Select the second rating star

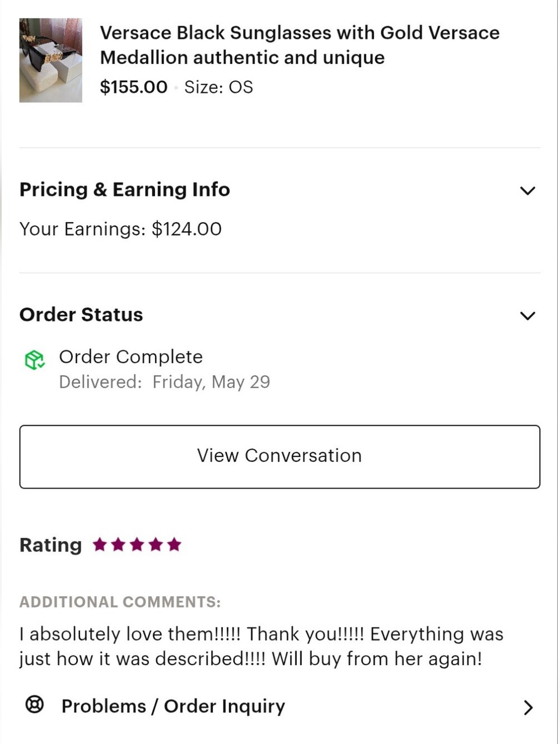pyautogui.click(x=118, y=544)
